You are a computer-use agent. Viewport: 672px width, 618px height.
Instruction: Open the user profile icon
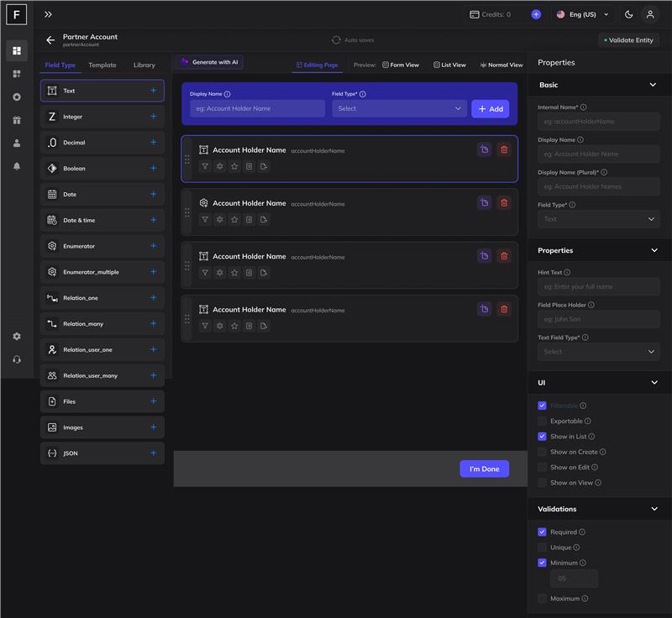650,14
